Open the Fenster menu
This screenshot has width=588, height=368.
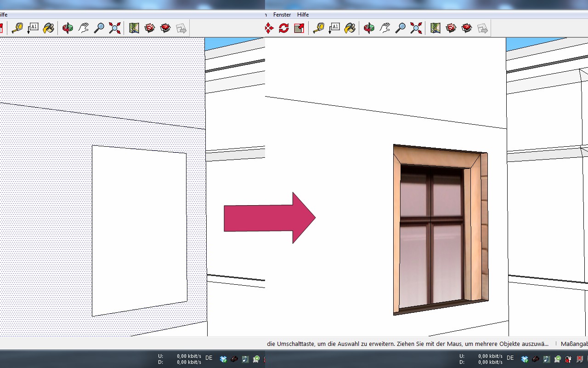(282, 15)
